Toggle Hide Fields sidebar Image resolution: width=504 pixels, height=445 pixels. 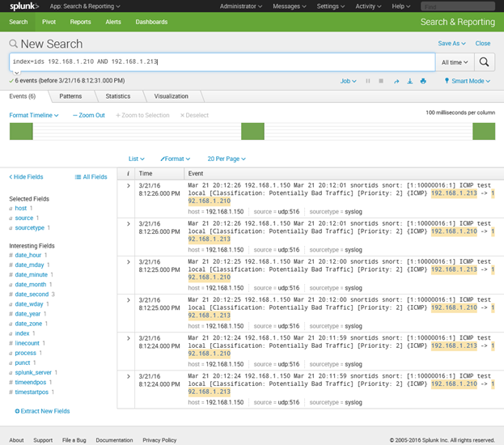(x=26, y=176)
